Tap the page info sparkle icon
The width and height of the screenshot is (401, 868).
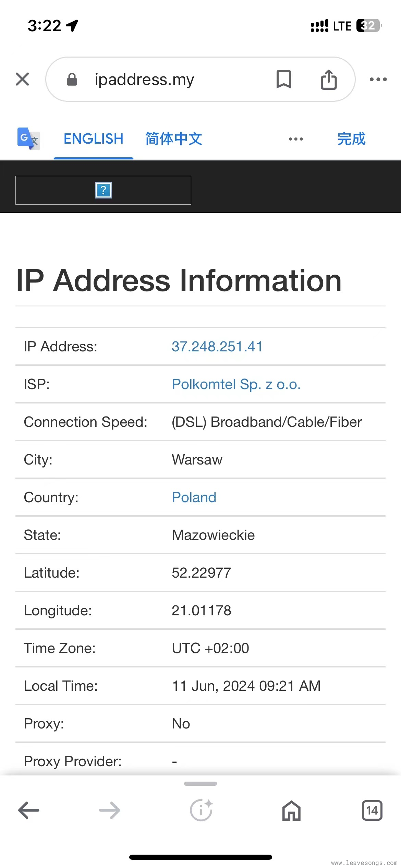pos(201,810)
